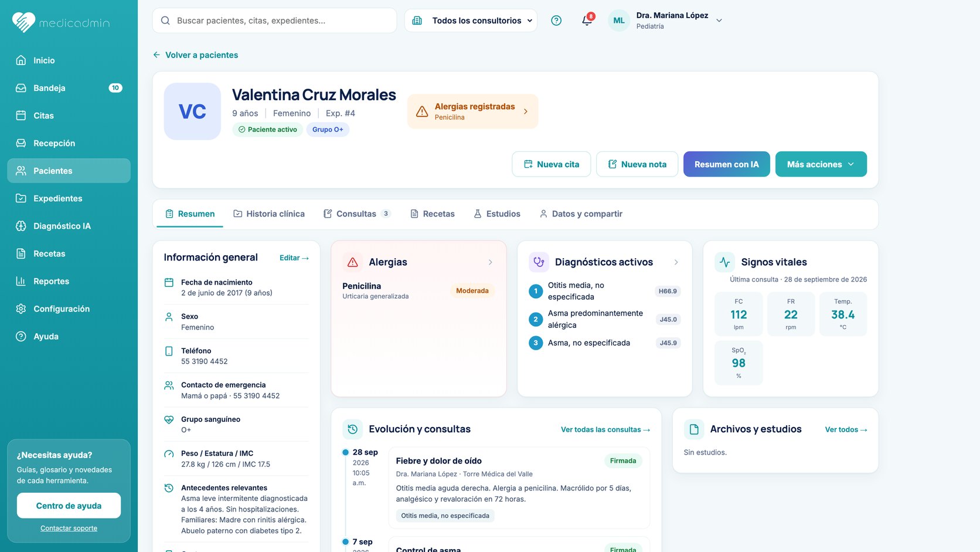Viewport: 980px width, 552px height.
Task: Click the SpO2 98 tile
Action: [739, 363]
